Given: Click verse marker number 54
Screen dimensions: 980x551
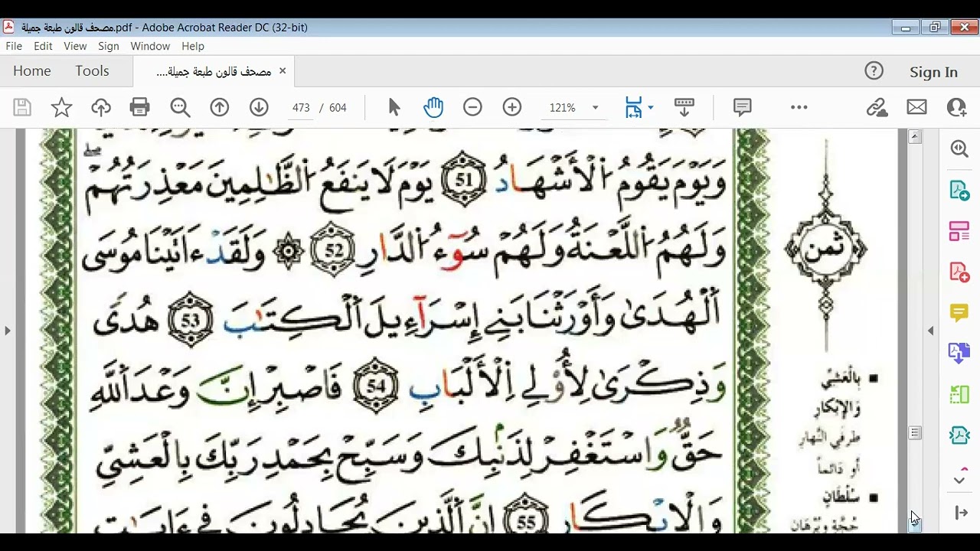Looking at the screenshot, I should [x=376, y=386].
